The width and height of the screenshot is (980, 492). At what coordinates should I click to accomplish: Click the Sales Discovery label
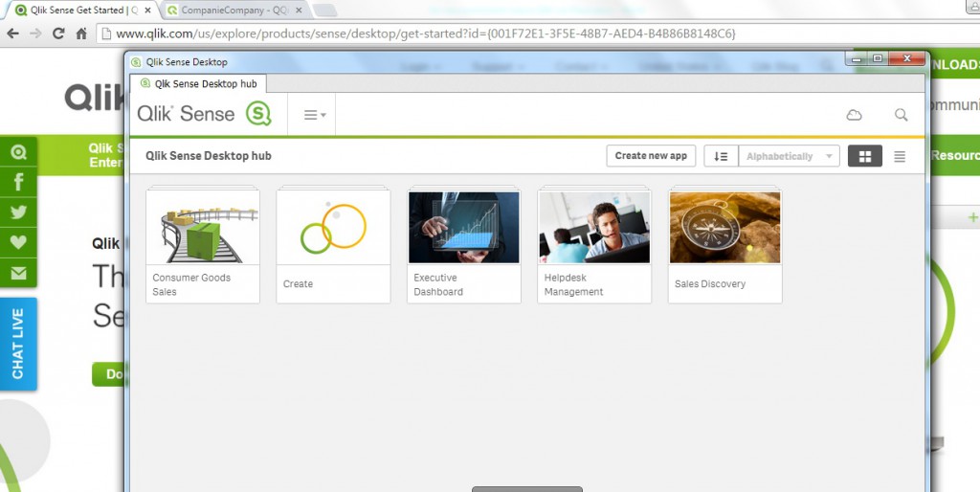[x=710, y=284]
